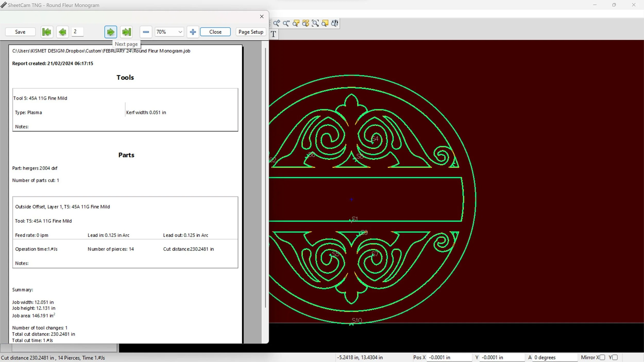Viewport: 644px width, 362px height.
Task: Click the page number field
Action: click(x=77, y=32)
